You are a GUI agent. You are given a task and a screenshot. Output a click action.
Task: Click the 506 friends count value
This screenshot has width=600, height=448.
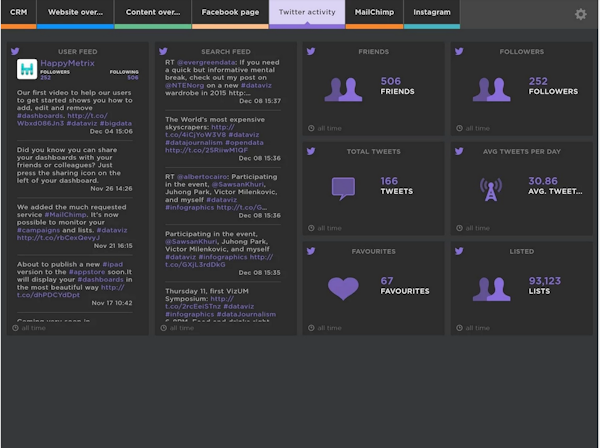click(x=391, y=81)
